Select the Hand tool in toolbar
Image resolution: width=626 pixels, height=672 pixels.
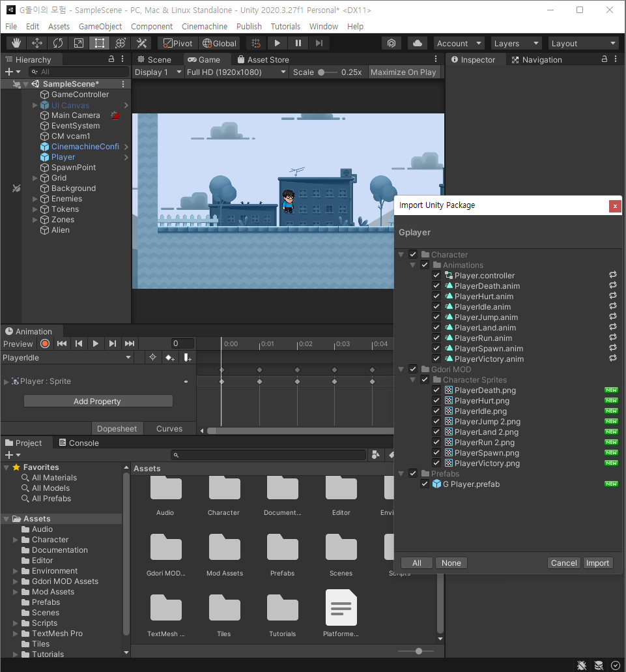[16, 43]
